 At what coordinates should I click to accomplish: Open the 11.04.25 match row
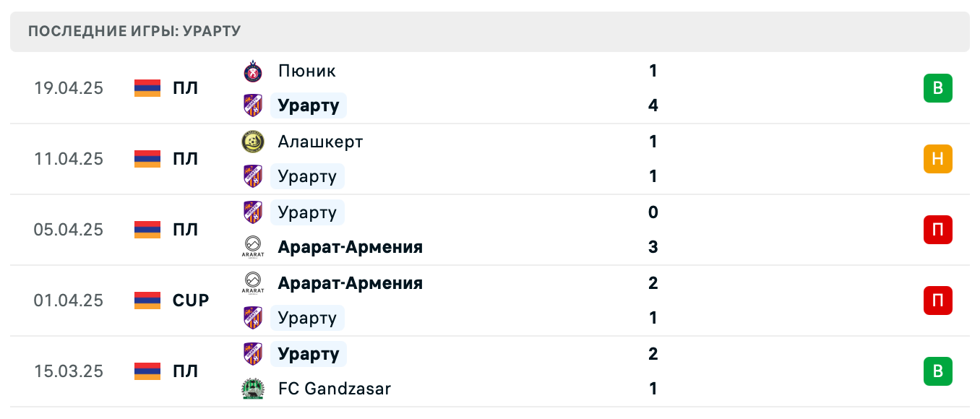506,159
